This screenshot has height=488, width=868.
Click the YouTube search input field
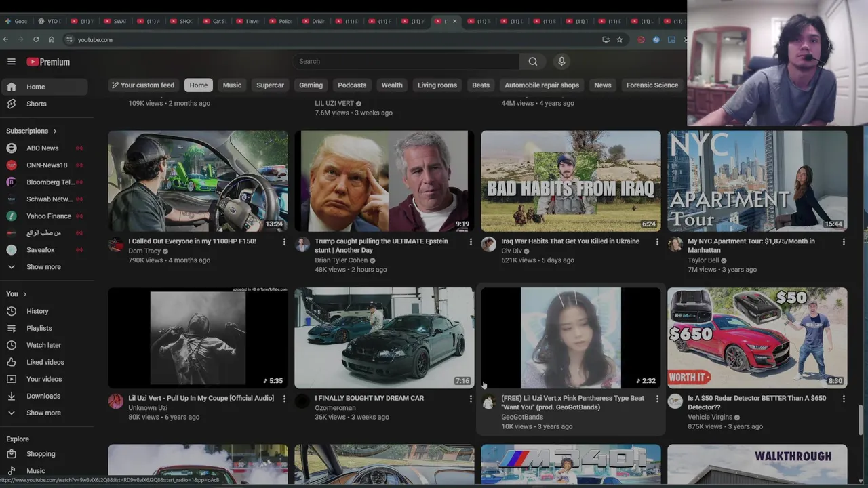[x=406, y=61]
